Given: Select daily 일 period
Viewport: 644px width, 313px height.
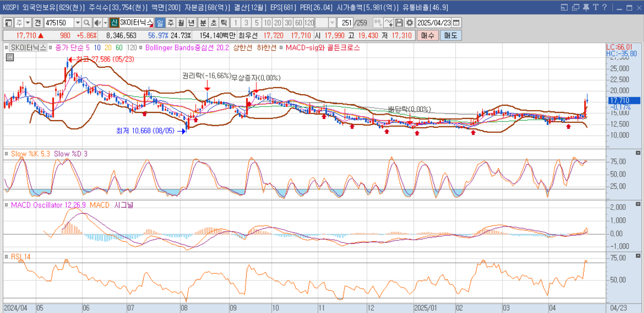Looking at the screenshot, I should tap(160, 23).
